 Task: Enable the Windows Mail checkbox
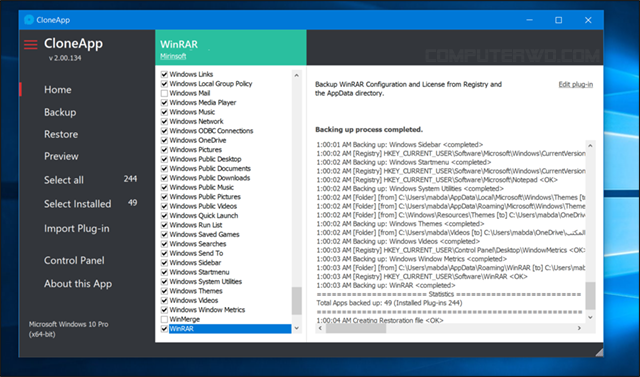click(164, 93)
